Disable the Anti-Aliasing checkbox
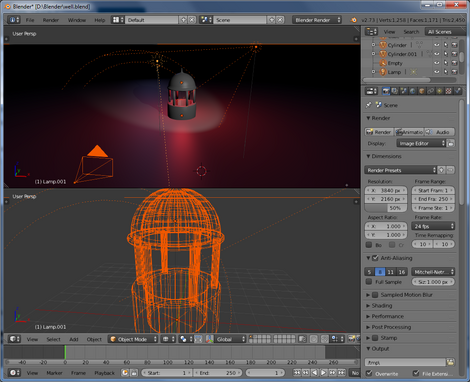 click(x=375, y=258)
